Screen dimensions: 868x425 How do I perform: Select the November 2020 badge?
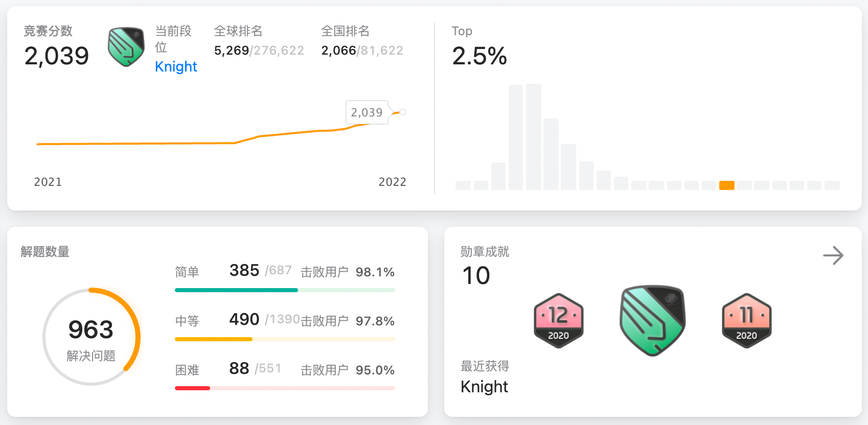pos(746,320)
